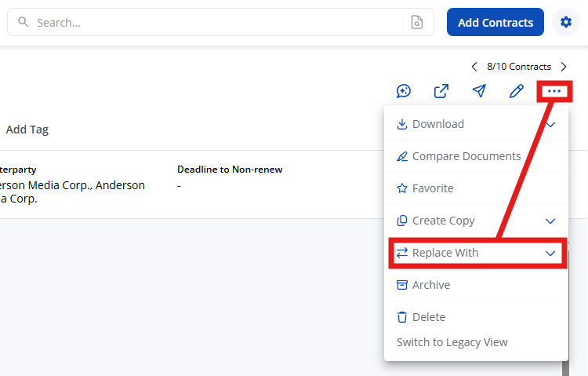The image size is (588, 376).
Task: Expand the Create Copy chevron
Action: click(x=550, y=221)
